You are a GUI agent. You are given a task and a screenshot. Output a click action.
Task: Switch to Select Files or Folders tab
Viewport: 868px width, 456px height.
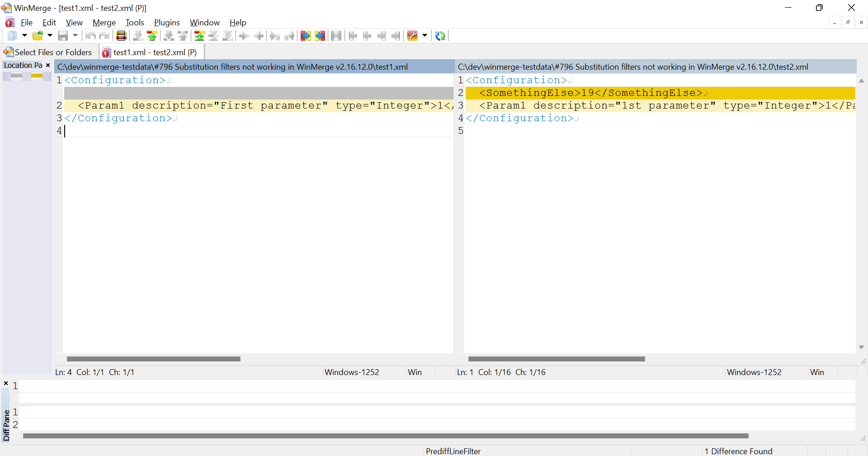click(48, 52)
